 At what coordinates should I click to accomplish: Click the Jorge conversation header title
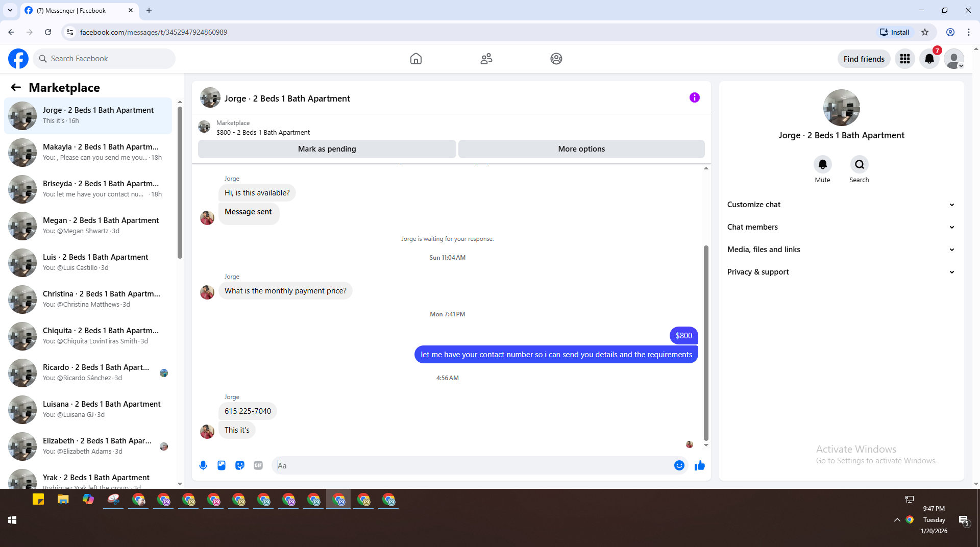tap(287, 98)
